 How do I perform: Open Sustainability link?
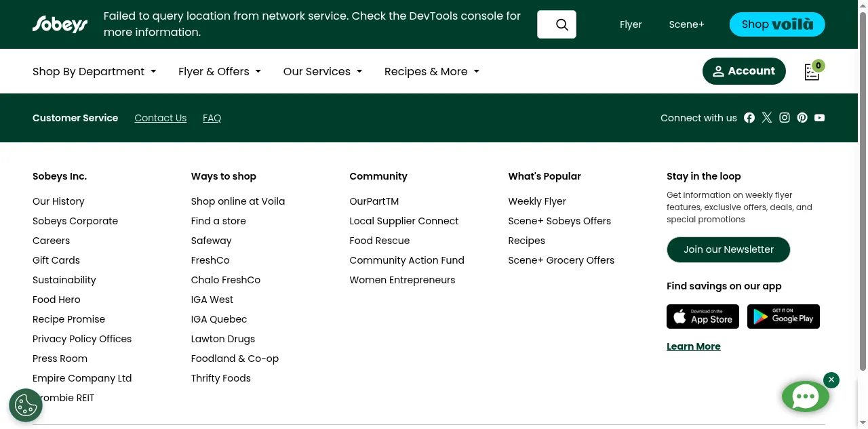click(x=64, y=280)
